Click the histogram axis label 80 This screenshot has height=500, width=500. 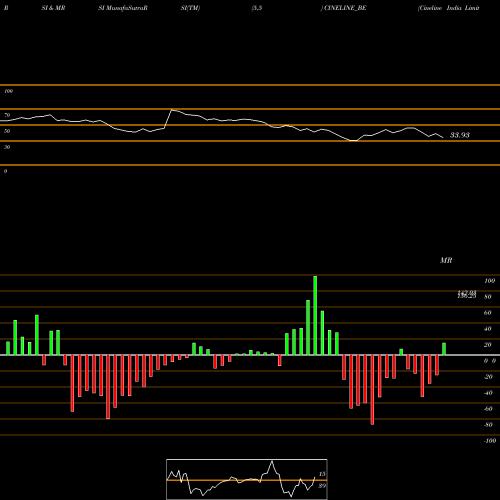click(x=488, y=297)
